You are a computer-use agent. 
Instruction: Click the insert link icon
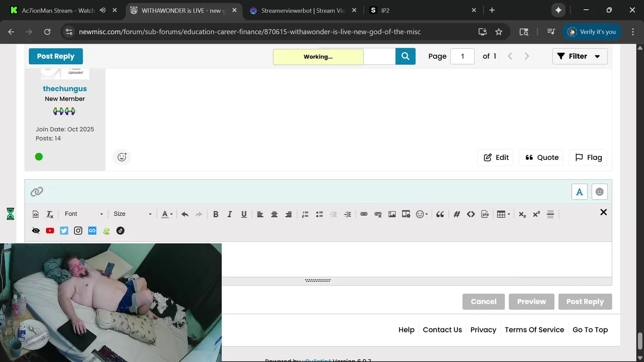(x=364, y=214)
